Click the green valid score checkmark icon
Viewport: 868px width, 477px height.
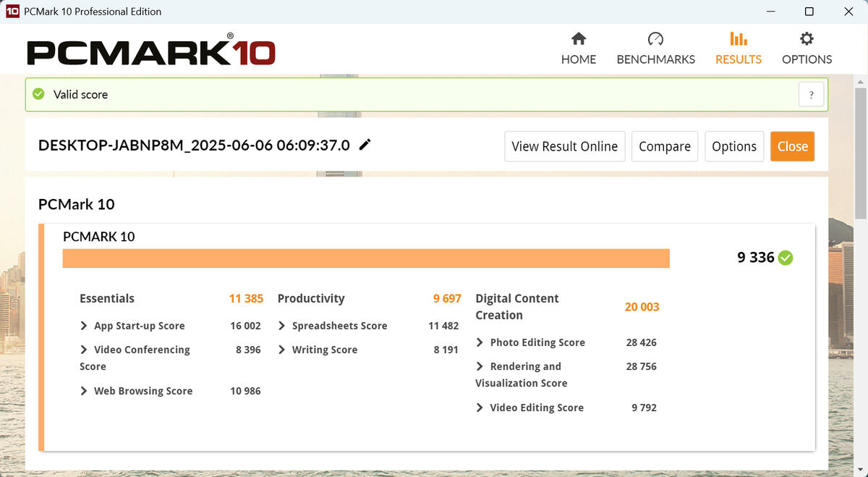39,94
